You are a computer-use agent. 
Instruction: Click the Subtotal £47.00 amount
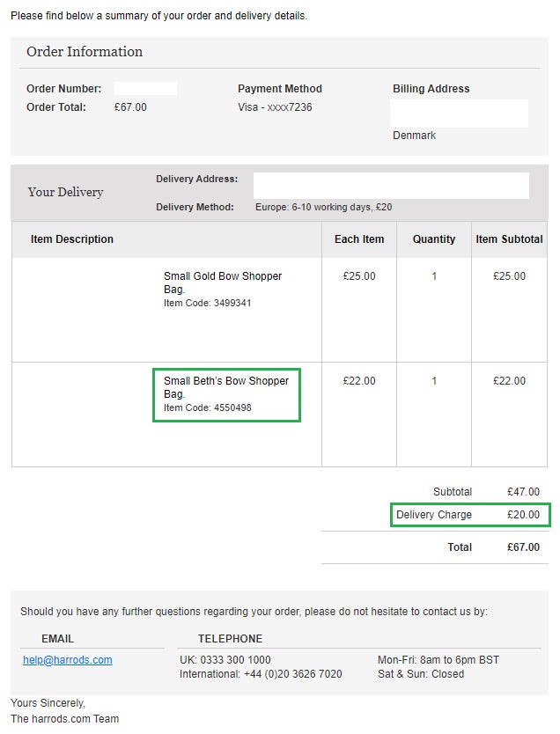523,492
